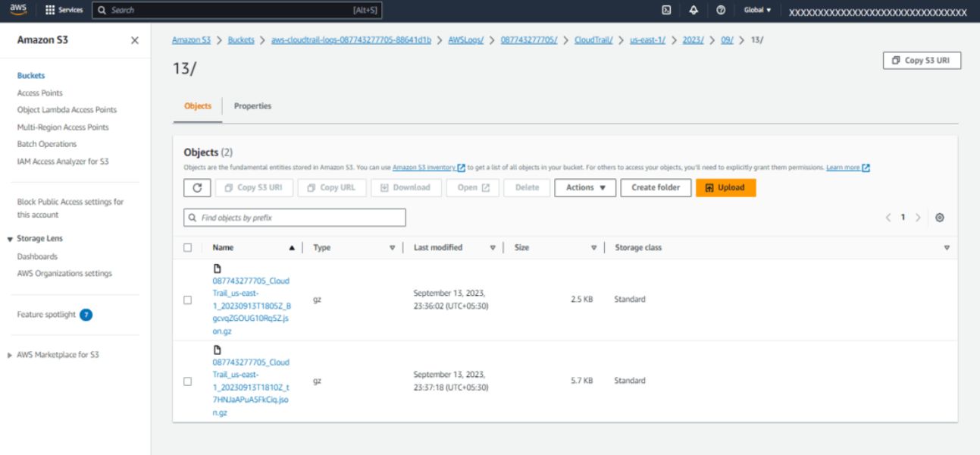Image resolution: width=980 pixels, height=455 pixels.
Task: Select all objects with header checkbox
Action: [x=187, y=247]
